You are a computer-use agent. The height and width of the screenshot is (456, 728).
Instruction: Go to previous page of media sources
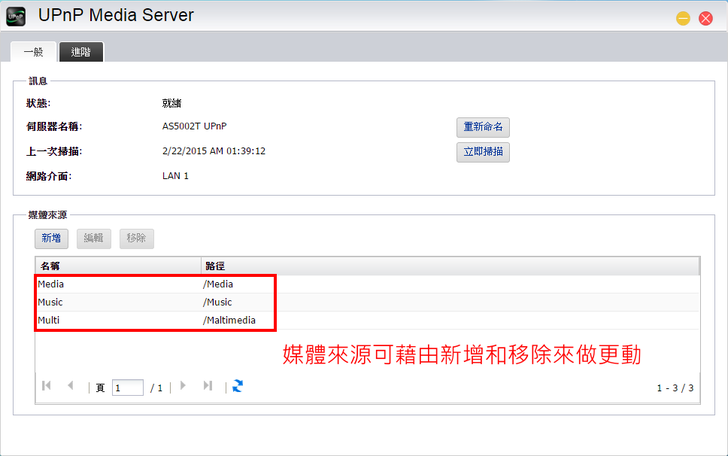tap(71, 386)
